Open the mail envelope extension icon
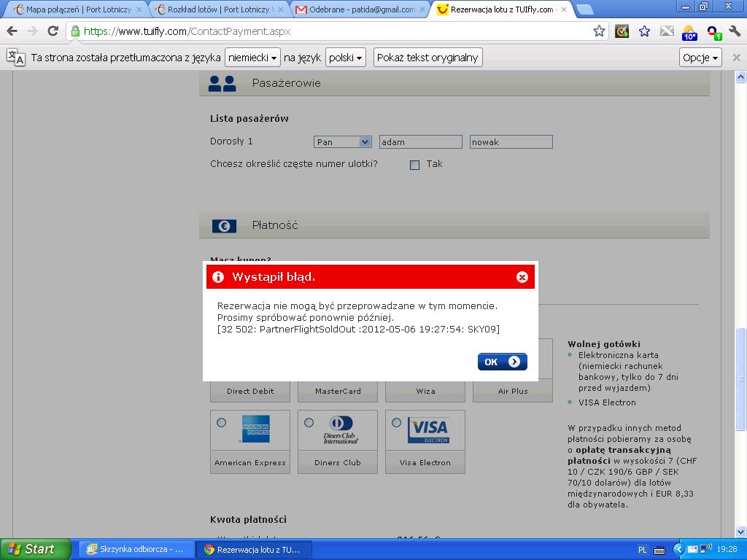The height and width of the screenshot is (560, 747). pos(667,31)
